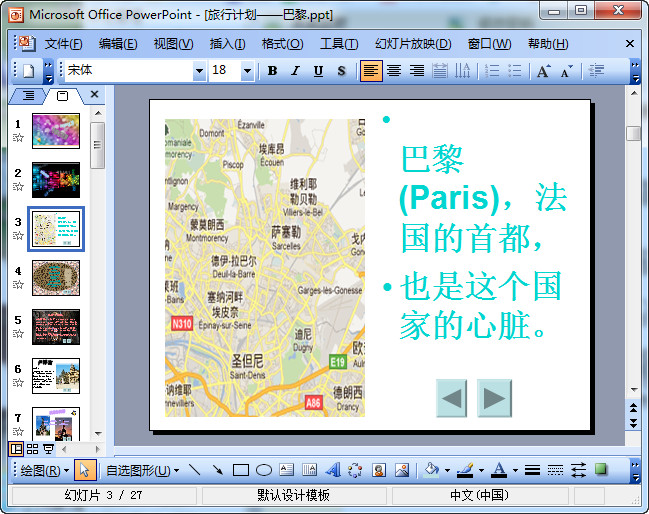This screenshot has height=514, width=649.
Task: Select the Arrow drawing tool
Action: [217, 470]
